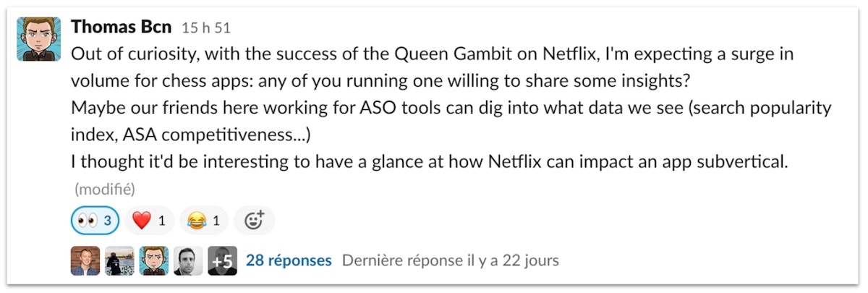The height and width of the screenshot is (293, 868).
Task: Expand the +5 more repliers badge
Action: 222,260
